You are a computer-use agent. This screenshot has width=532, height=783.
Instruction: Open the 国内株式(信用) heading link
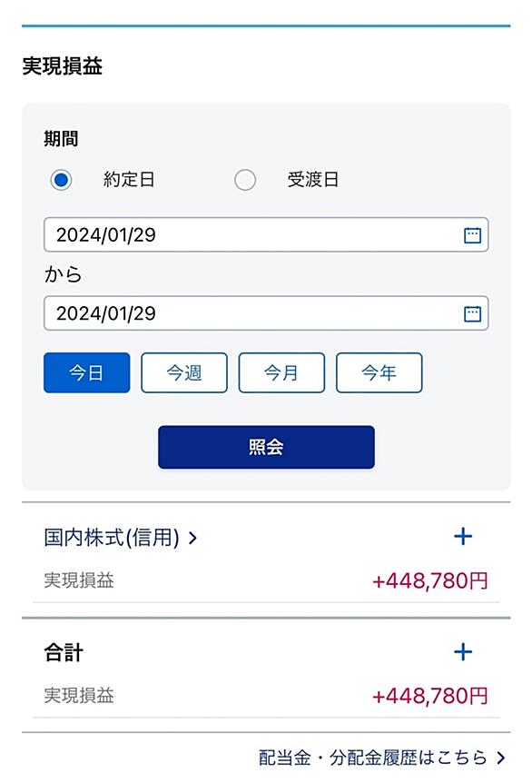tap(112, 538)
